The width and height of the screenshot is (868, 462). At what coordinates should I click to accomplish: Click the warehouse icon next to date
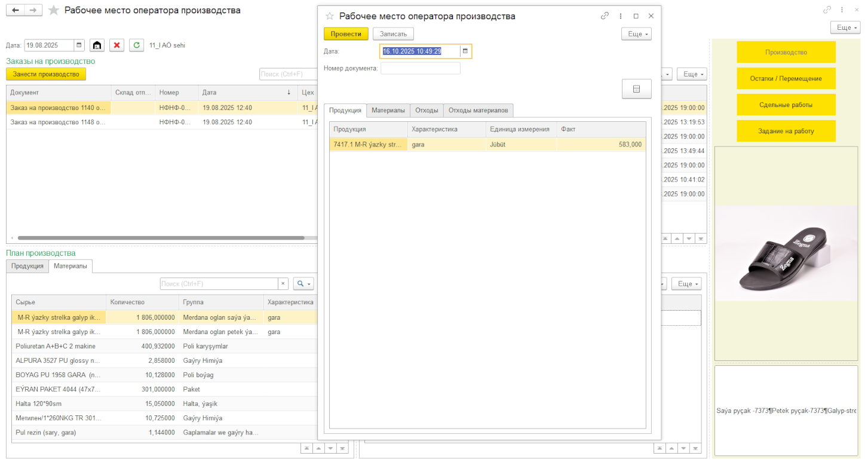97,45
